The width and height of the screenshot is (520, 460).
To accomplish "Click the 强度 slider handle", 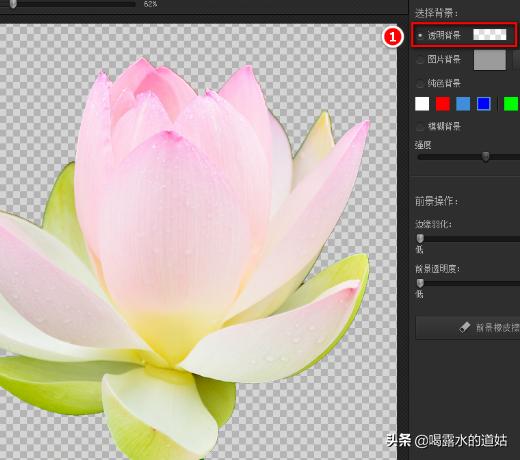I will (x=486, y=156).
